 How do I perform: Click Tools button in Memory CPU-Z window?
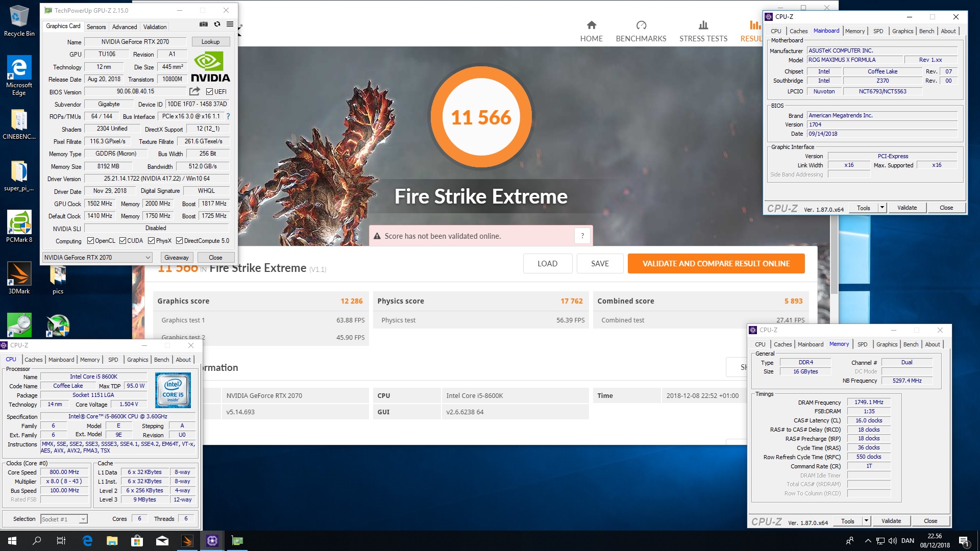click(847, 521)
